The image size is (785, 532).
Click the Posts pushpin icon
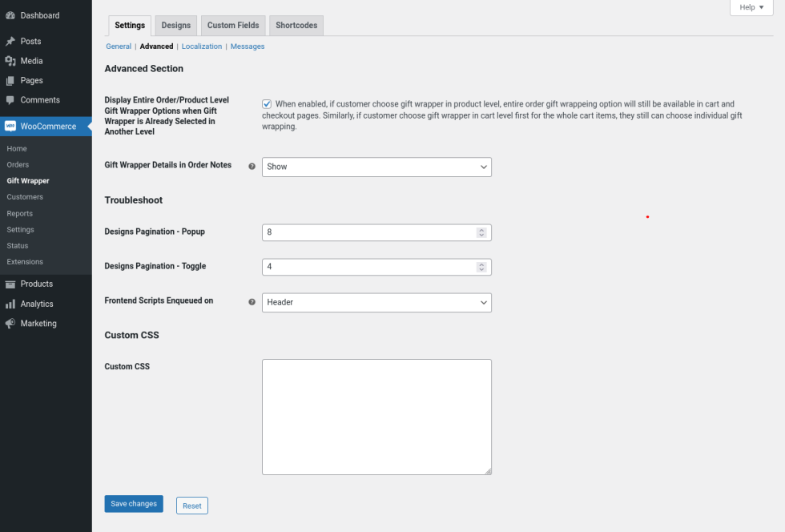point(10,42)
